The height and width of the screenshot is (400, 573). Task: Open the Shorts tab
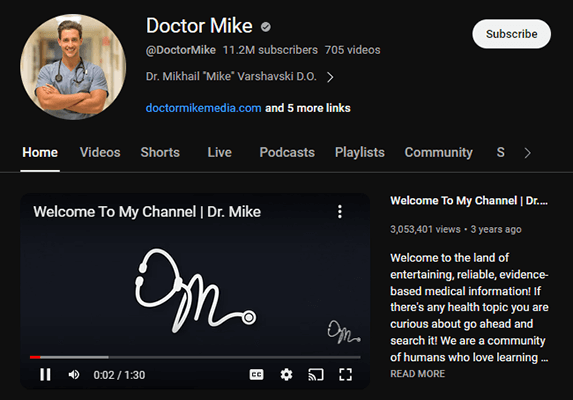click(x=160, y=152)
